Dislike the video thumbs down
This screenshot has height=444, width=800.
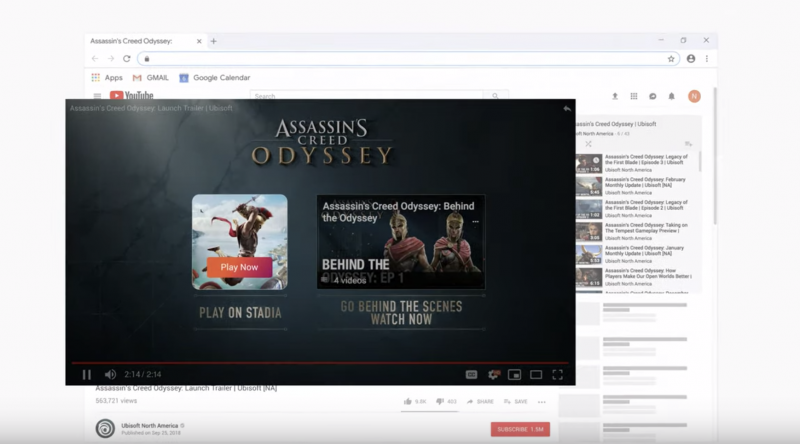click(446, 402)
